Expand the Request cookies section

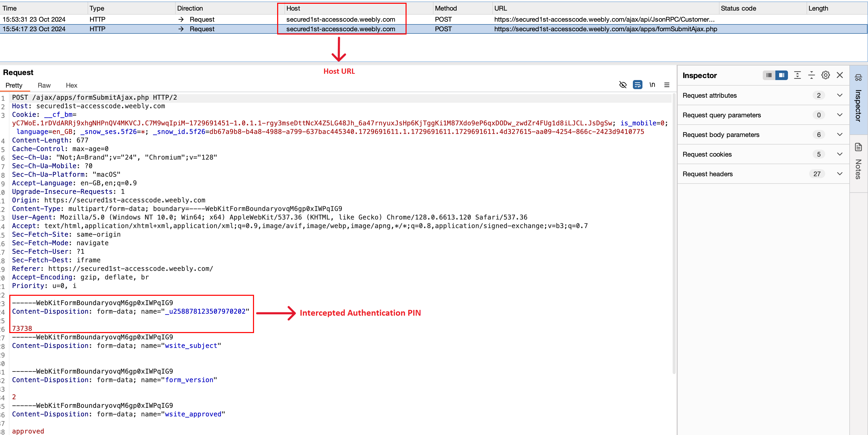pyautogui.click(x=840, y=154)
